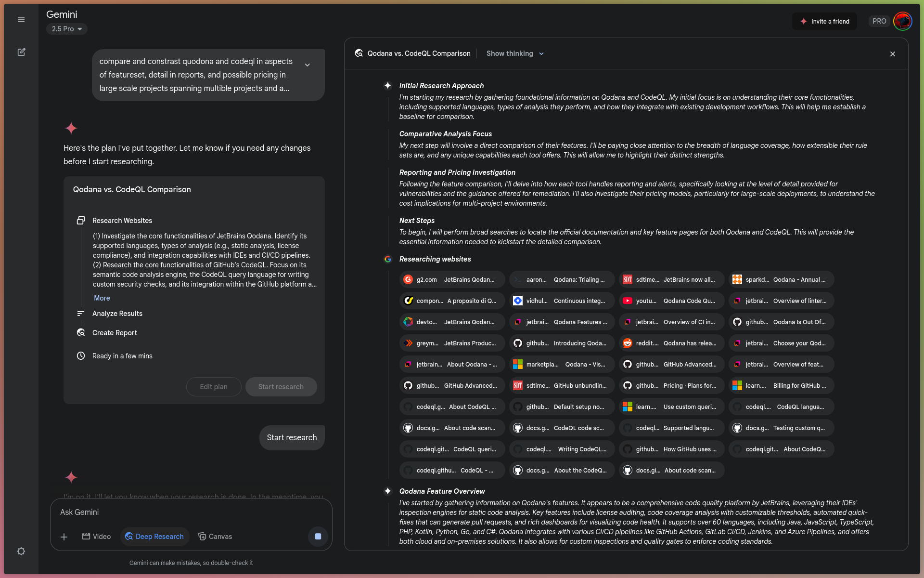
Task: Click Analyze Results step icon
Action: pyautogui.click(x=81, y=314)
